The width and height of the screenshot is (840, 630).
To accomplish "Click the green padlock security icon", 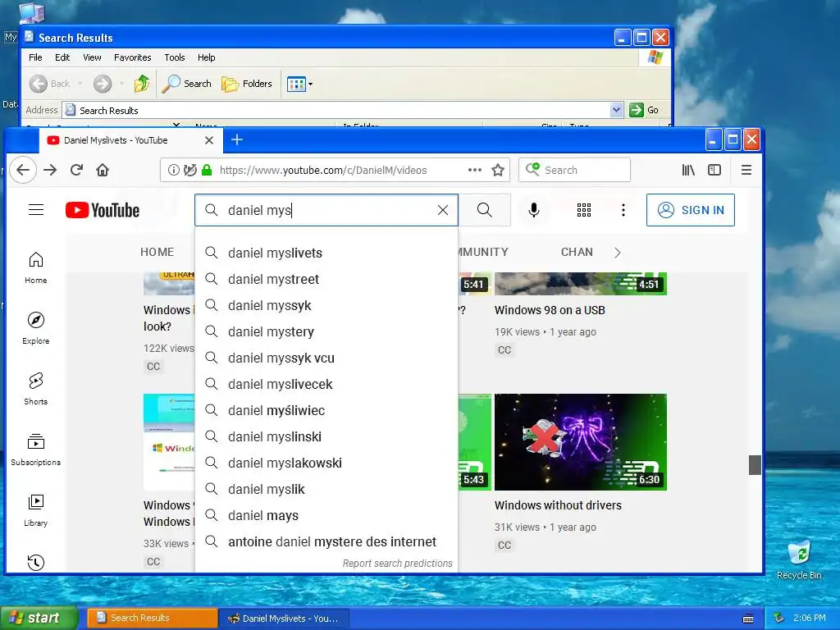I will point(206,170).
